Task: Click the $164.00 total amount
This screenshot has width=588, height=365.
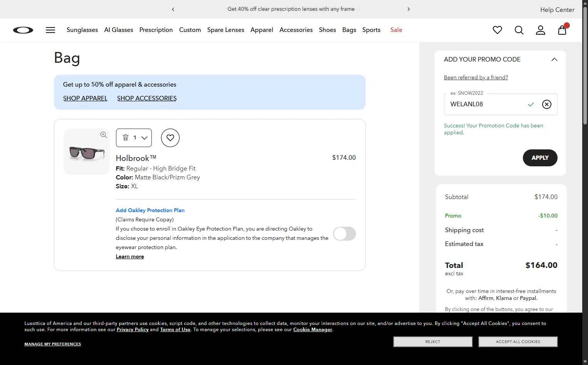Action: (x=541, y=265)
